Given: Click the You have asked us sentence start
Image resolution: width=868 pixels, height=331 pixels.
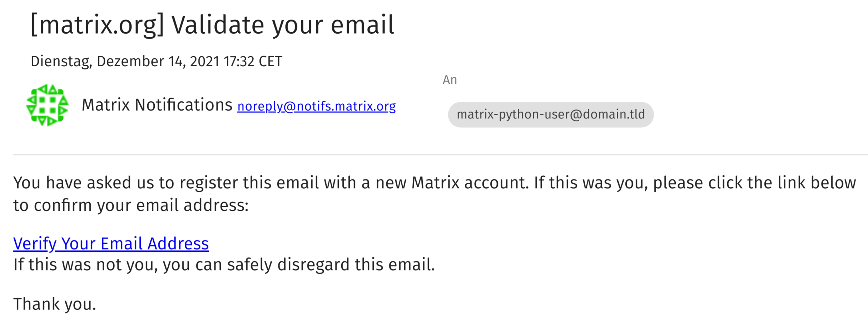Looking at the screenshot, I should [x=84, y=183].
